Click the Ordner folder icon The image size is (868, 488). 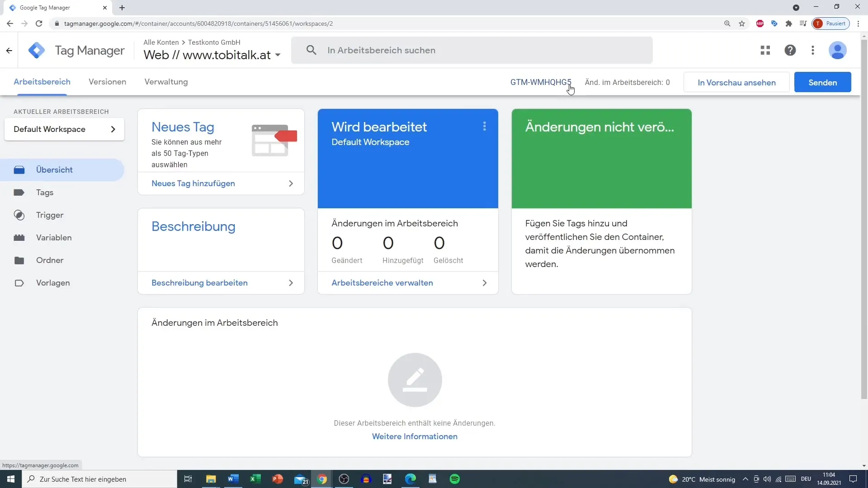pyautogui.click(x=19, y=260)
